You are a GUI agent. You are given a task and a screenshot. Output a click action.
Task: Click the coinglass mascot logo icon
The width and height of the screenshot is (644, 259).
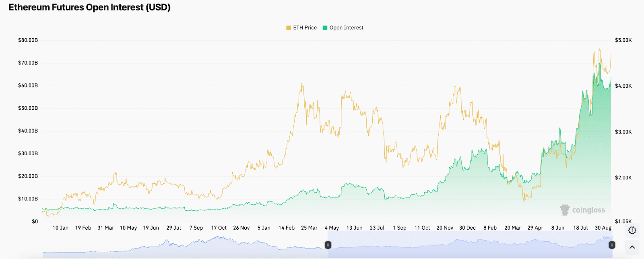(565, 210)
